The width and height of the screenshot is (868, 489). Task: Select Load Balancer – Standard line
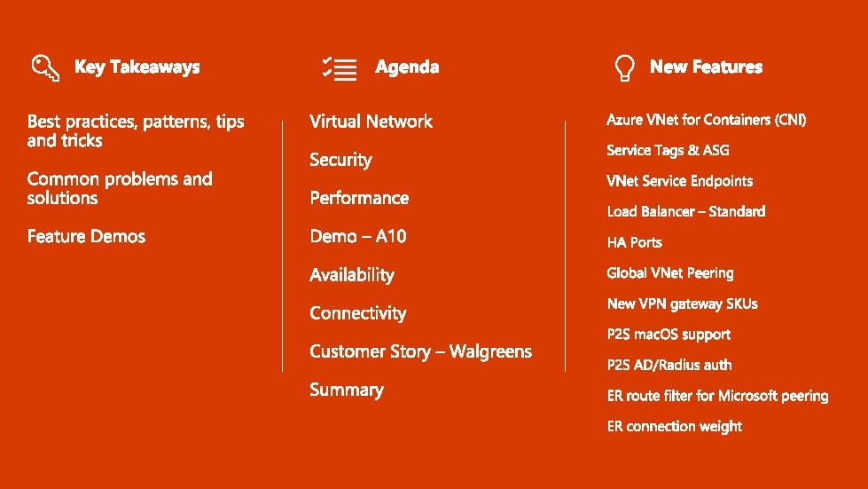(x=686, y=211)
